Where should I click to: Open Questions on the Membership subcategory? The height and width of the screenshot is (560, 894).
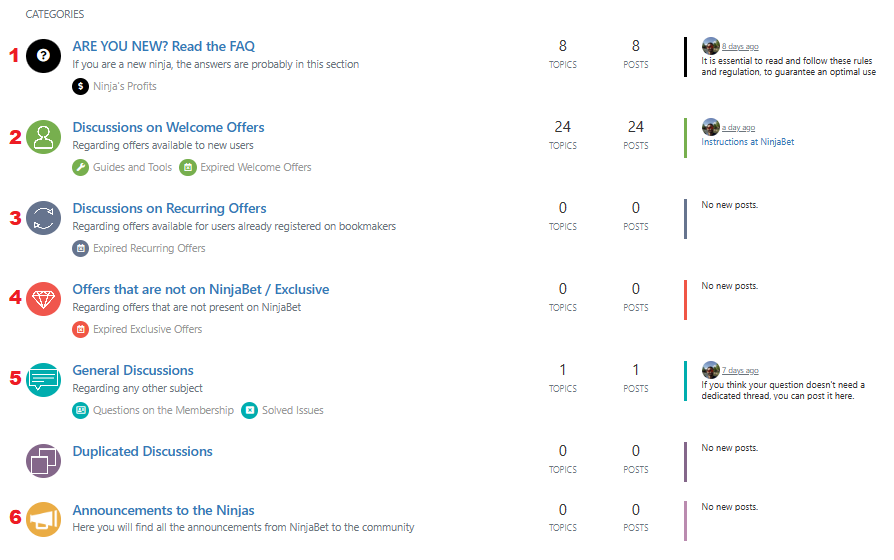click(163, 410)
